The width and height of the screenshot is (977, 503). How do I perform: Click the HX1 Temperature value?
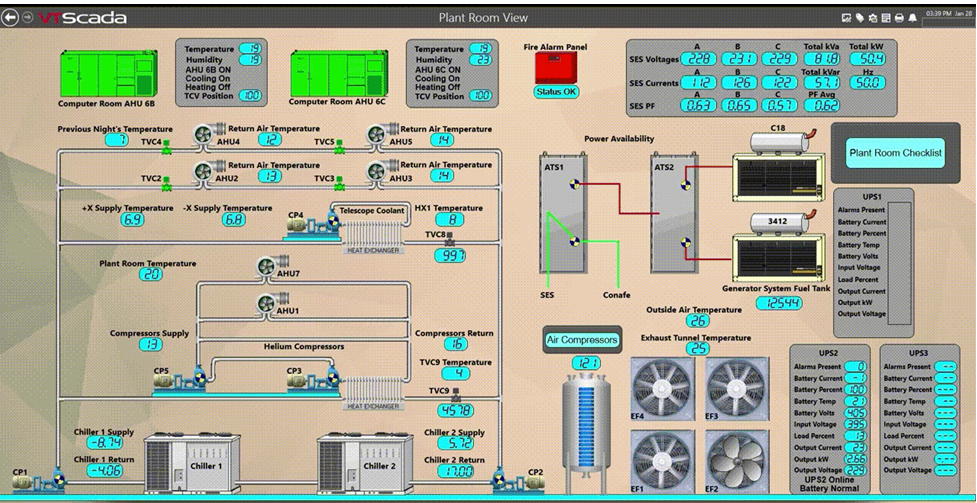point(450,219)
